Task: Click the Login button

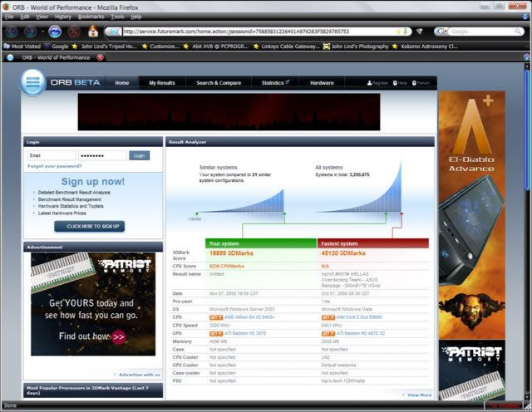Action: pos(139,155)
